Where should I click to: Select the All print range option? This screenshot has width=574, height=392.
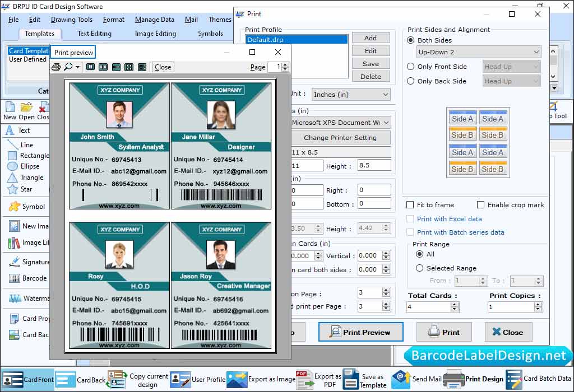coord(419,254)
